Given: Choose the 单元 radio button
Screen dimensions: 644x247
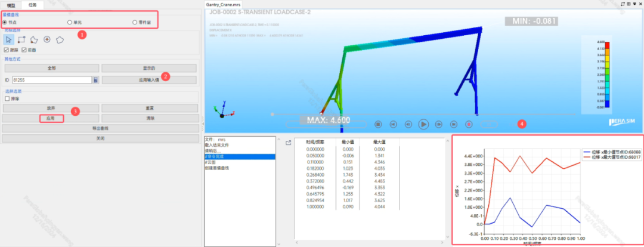Looking at the screenshot, I should click(70, 22).
